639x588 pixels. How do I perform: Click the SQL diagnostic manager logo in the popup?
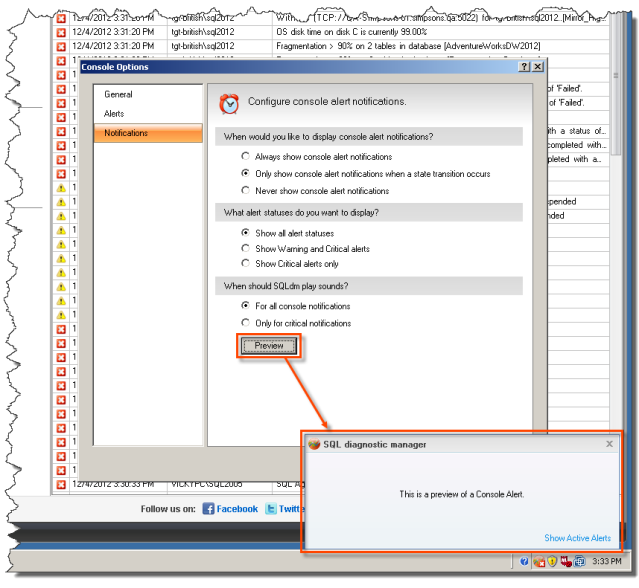(x=314, y=444)
